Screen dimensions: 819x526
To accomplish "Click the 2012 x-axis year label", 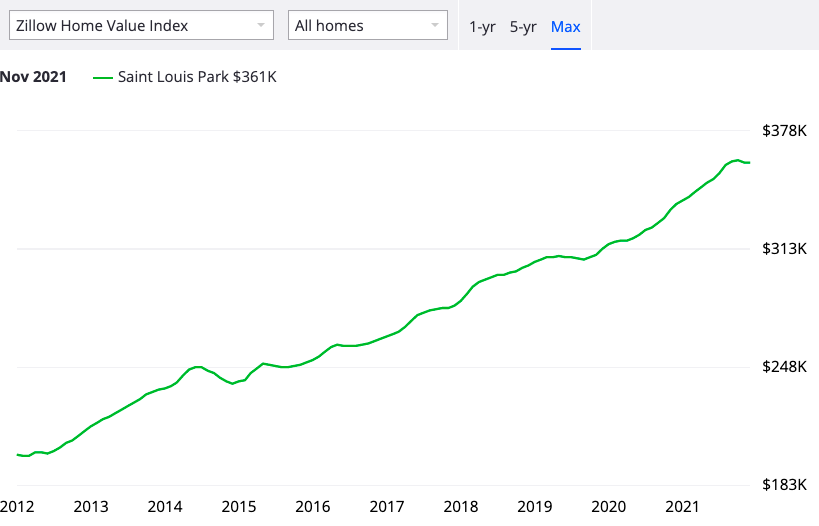I will coord(17,507).
